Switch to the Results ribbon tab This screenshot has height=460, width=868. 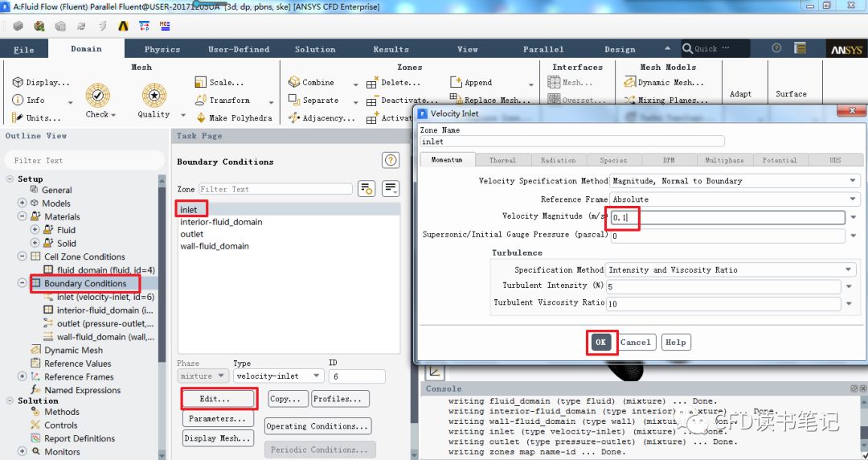click(x=391, y=49)
